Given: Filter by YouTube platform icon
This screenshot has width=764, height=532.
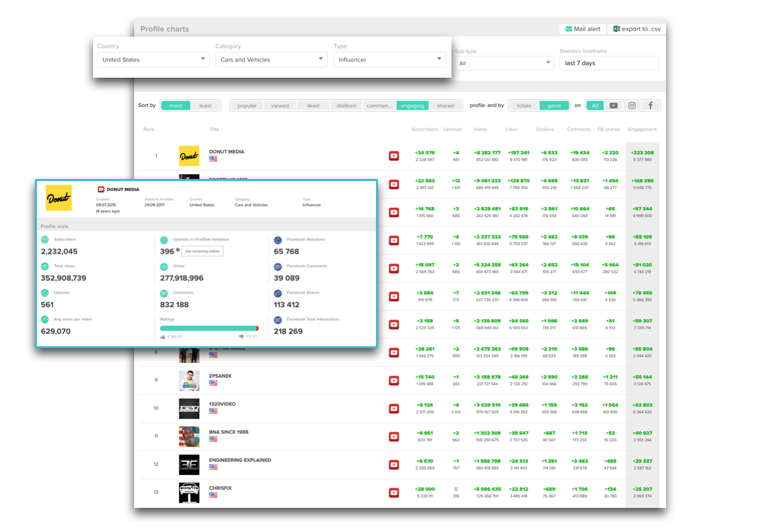Looking at the screenshot, I should [x=613, y=106].
